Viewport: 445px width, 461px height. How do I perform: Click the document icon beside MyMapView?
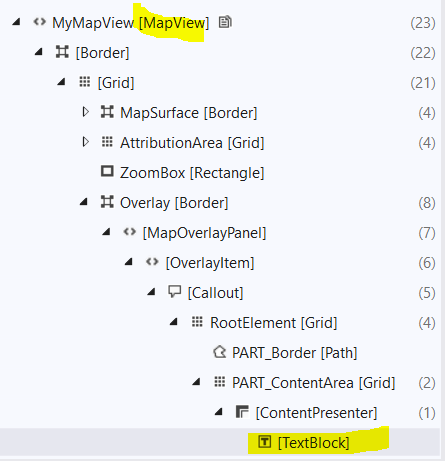point(225,22)
